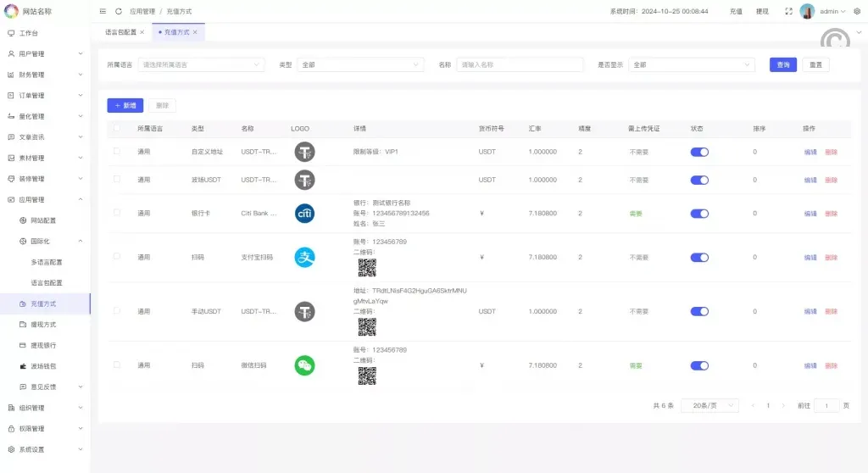Image resolution: width=868 pixels, height=473 pixels.
Task: Click the admin user avatar
Action: (x=807, y=12)
